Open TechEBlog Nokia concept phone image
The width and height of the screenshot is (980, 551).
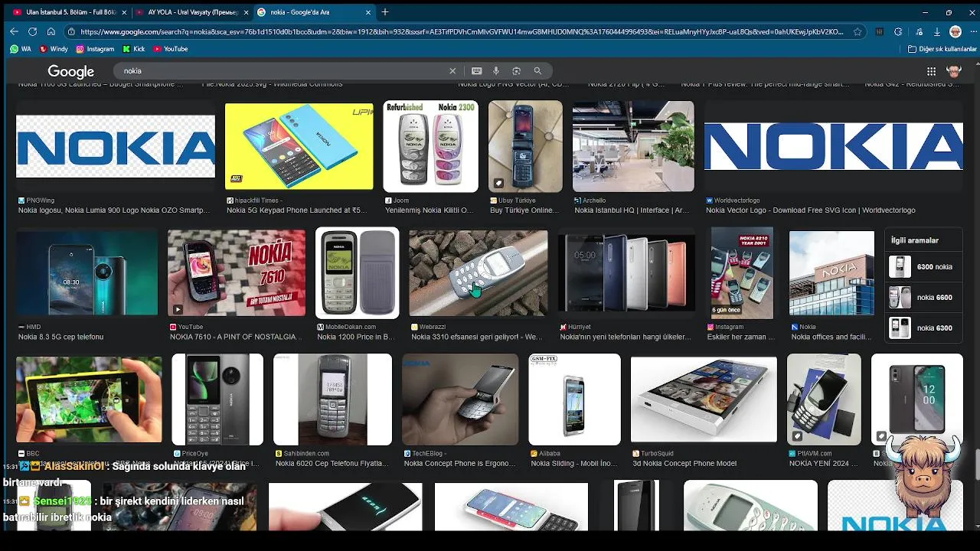[460, 399]
